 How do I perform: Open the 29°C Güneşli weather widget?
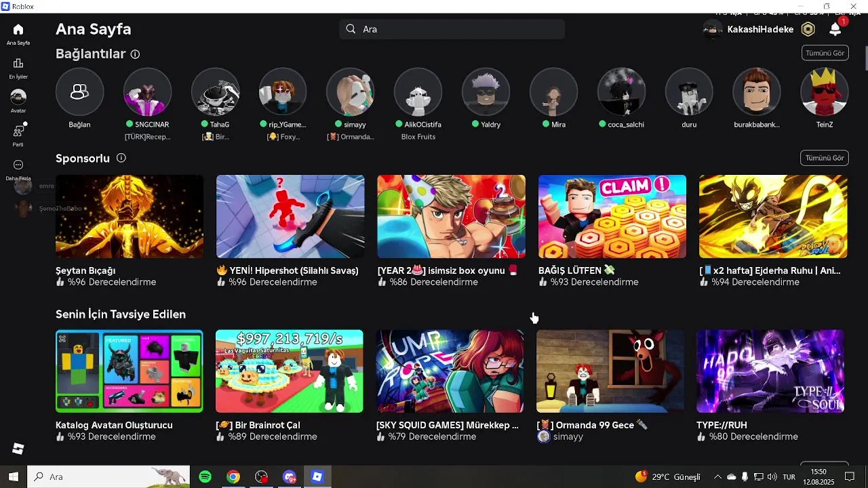(x=667, y=477)
